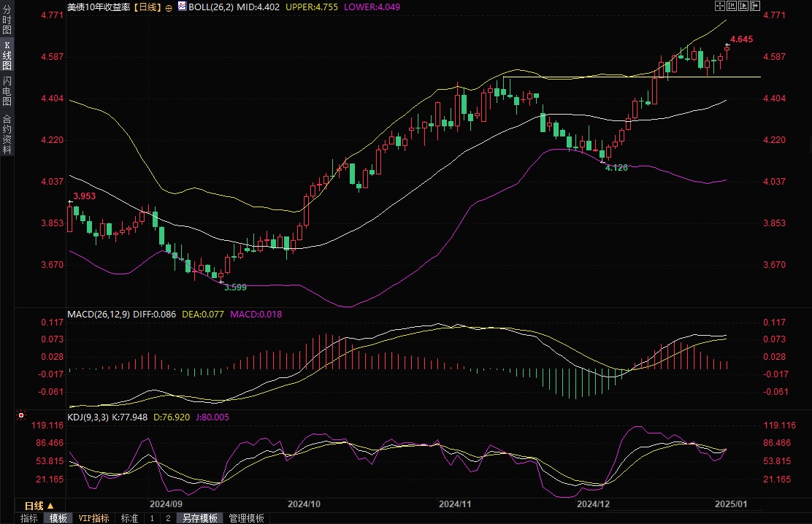Open 闪电图 view from left sidebar

(7, 90)
